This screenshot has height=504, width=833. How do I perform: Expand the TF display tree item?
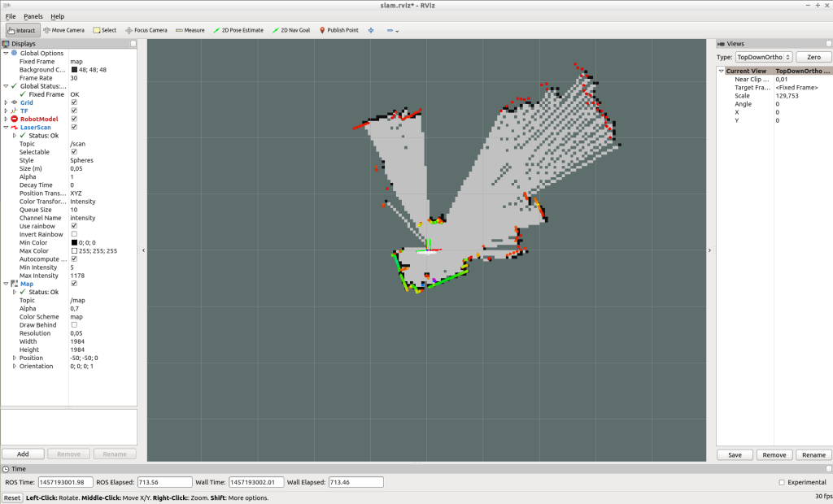tap(6, 111)
